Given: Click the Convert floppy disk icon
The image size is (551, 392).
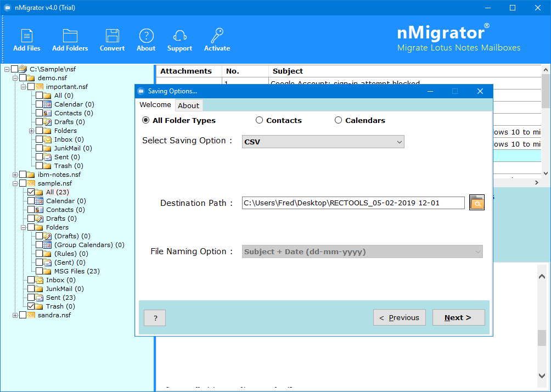Looking at the screenshot, I should (112, 36).
